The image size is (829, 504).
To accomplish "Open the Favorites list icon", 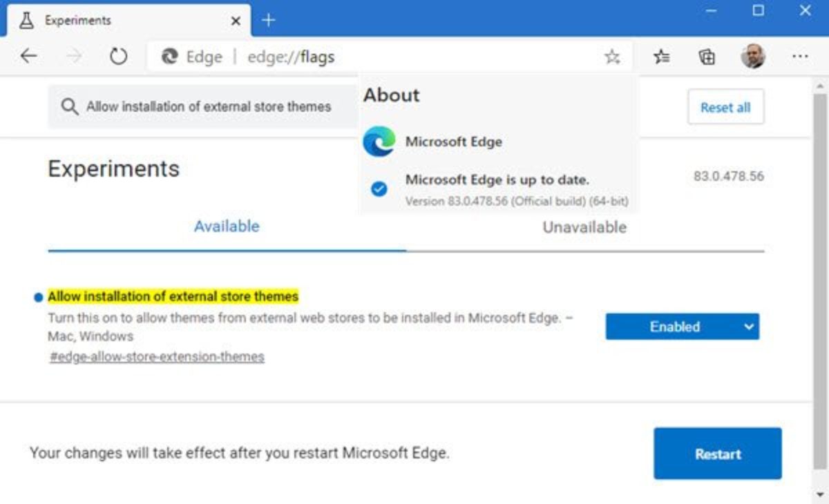I will 662,57.
